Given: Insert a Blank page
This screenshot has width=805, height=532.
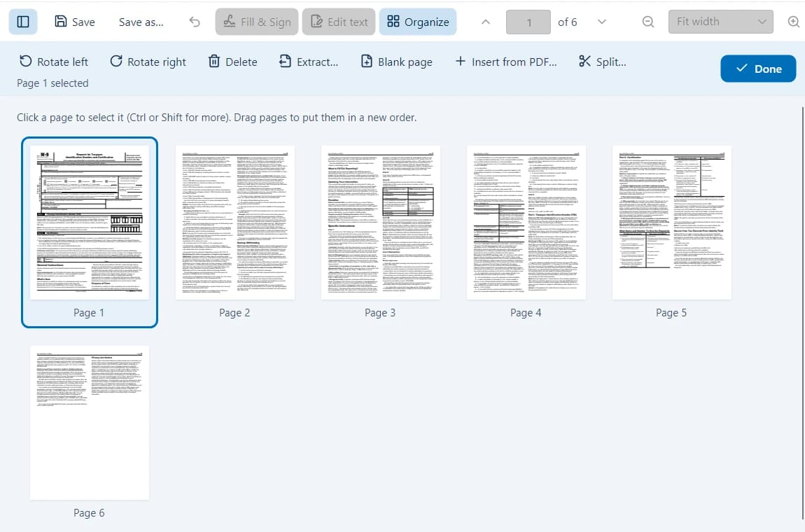Looking at the screenshot, I should point(396,62).
